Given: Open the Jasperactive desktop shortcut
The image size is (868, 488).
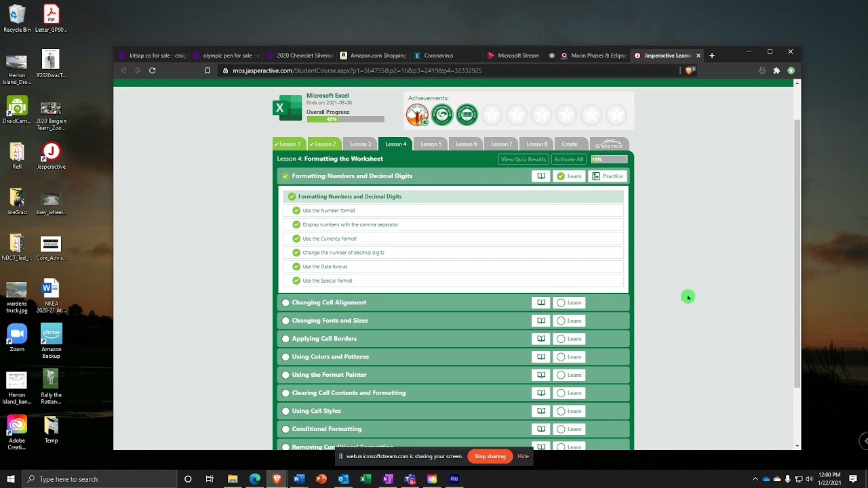Looking at the screenshot, I should pos(51,156).
